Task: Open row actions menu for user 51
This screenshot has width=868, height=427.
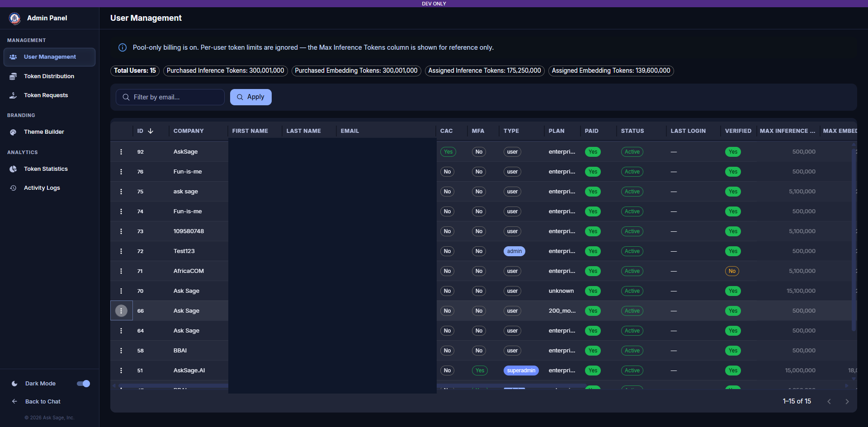Action: pyautogui.click(x=121, y=371)
